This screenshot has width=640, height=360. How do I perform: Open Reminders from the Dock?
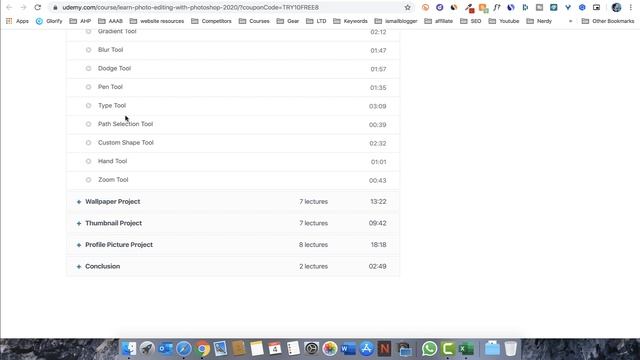[x=293, y=349]
